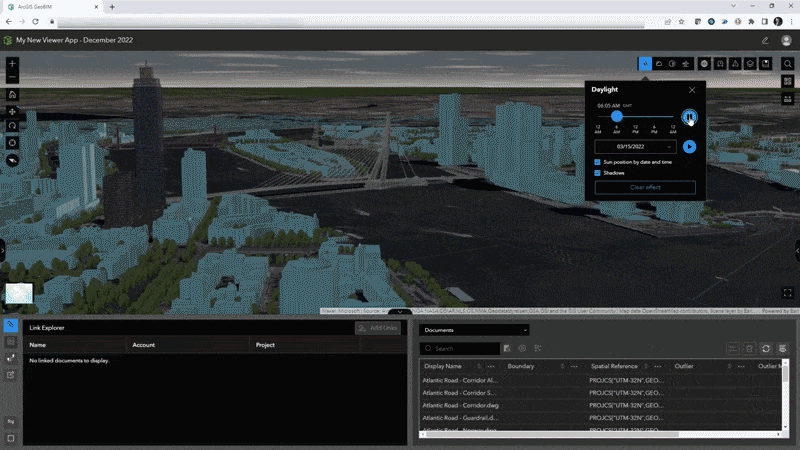Click the icon right of Documents search

(507, 348)
